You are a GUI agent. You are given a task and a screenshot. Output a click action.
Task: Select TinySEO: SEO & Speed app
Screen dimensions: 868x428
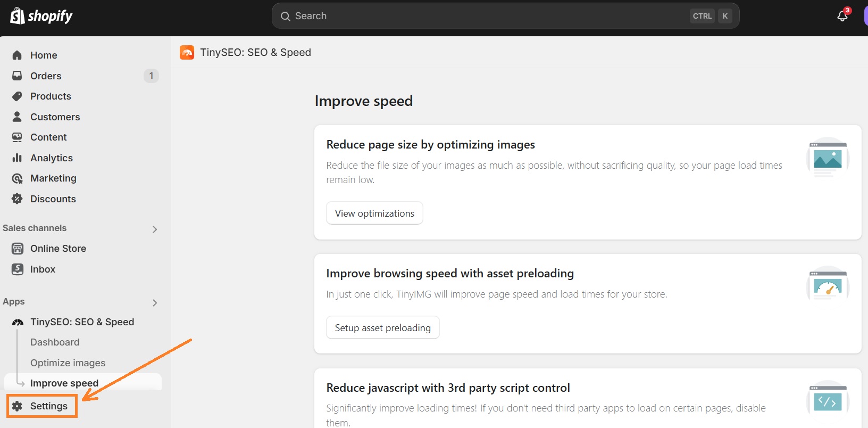83,322
